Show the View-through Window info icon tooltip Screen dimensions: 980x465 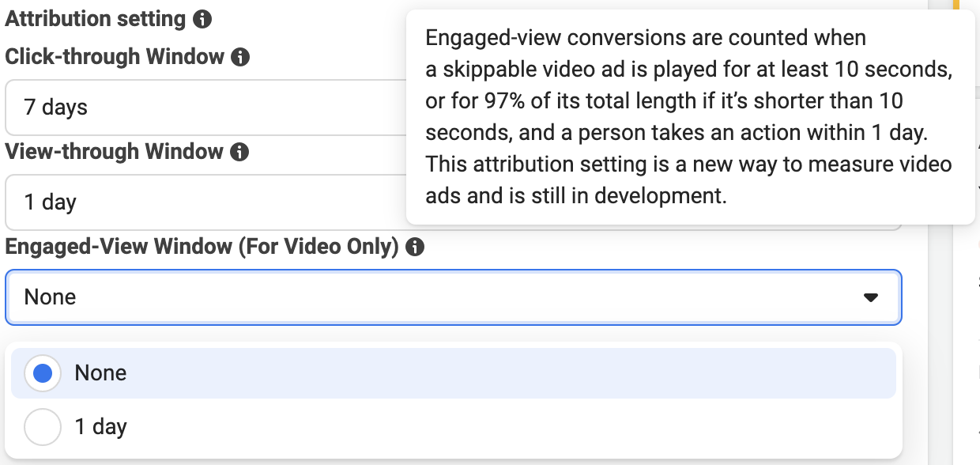point(239,152)
